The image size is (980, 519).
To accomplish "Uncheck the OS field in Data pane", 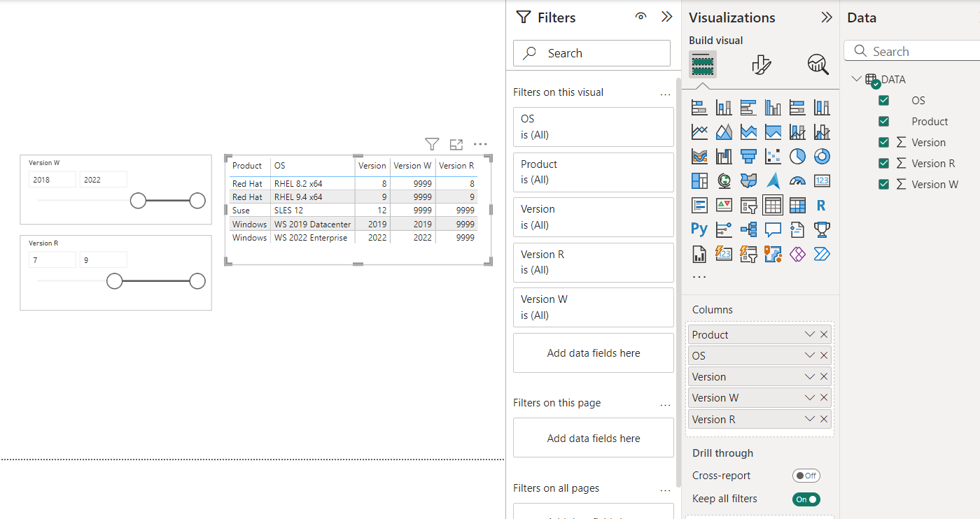I will pos(883,101).
